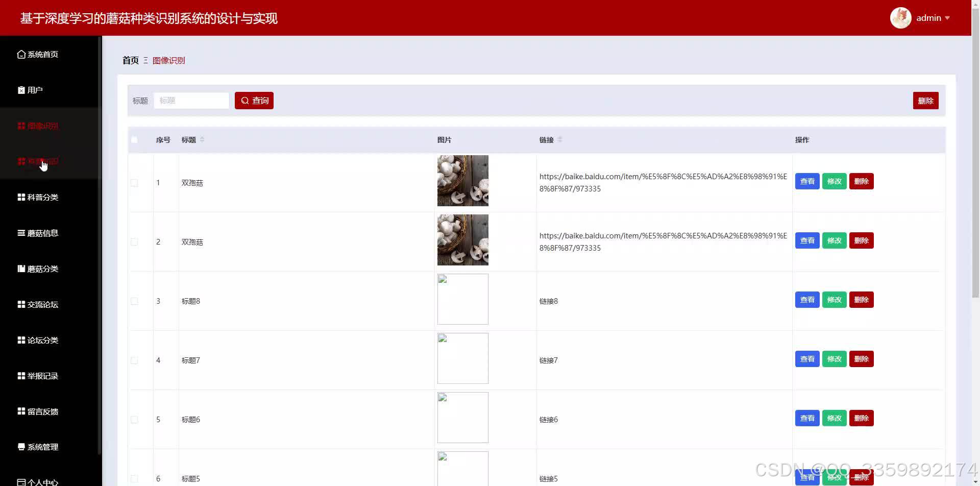Click the 序号 column header
The image size is (980, 486).
tap(163, 140)
